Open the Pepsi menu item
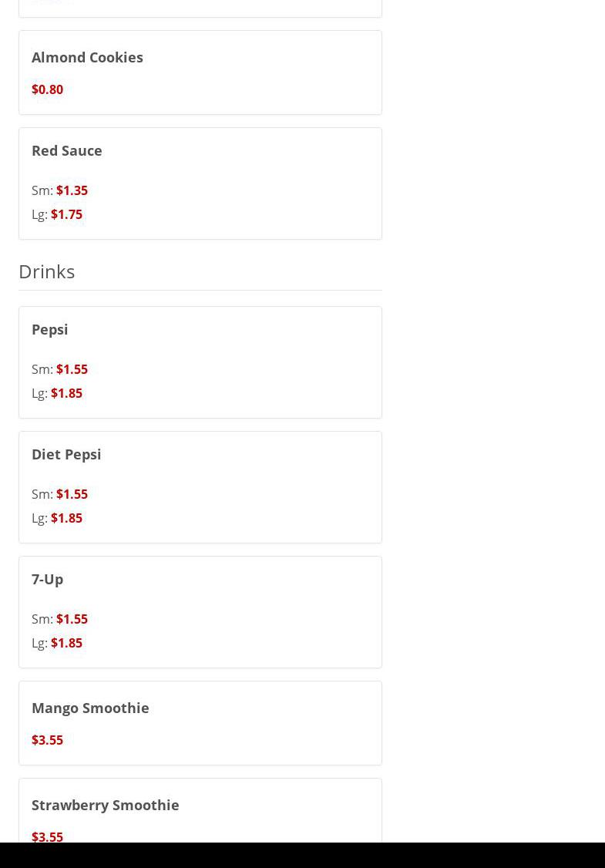605x868 pixels. tap(50, 329)
